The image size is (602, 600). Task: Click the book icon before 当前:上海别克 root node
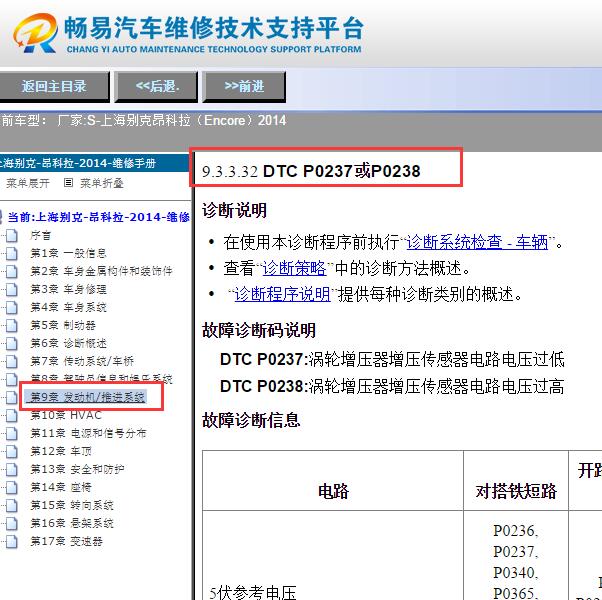pyautogui.click(x=1, y=217)
